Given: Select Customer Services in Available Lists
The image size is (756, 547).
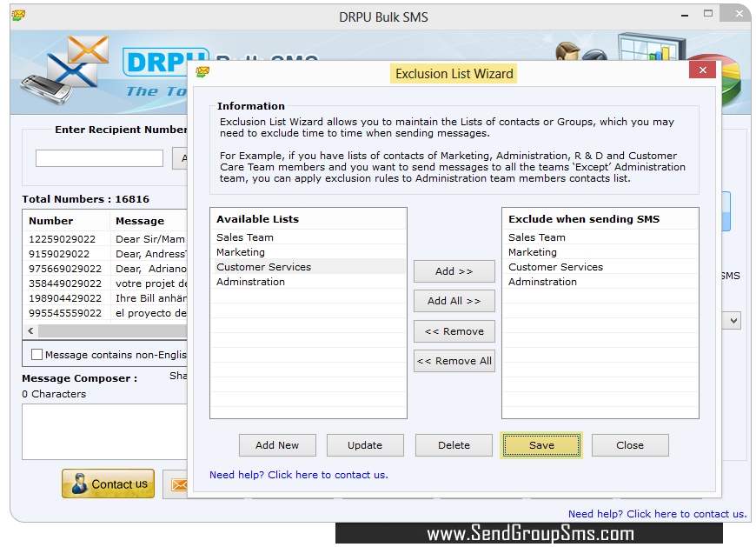Looking at the screenshot, I should (308, 267).
